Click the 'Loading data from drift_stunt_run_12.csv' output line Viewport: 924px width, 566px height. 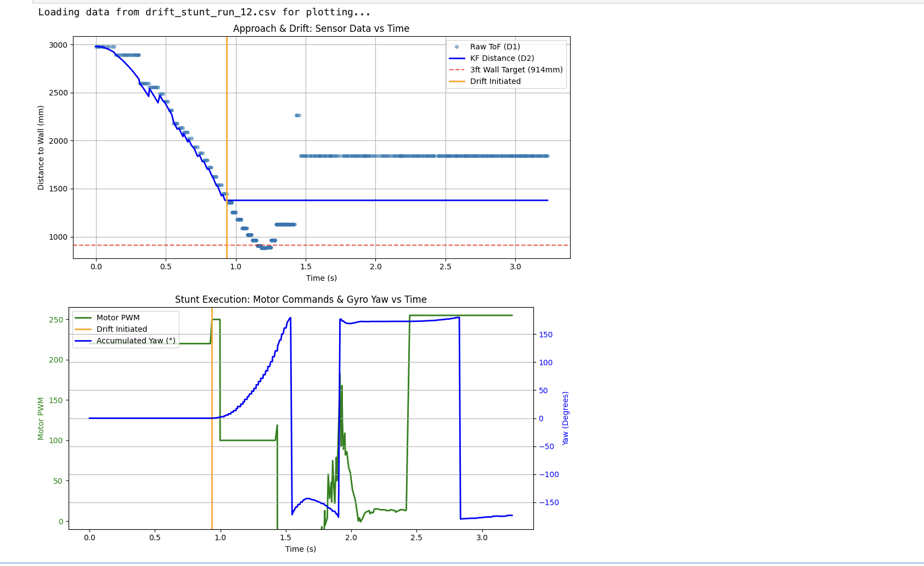204,12
